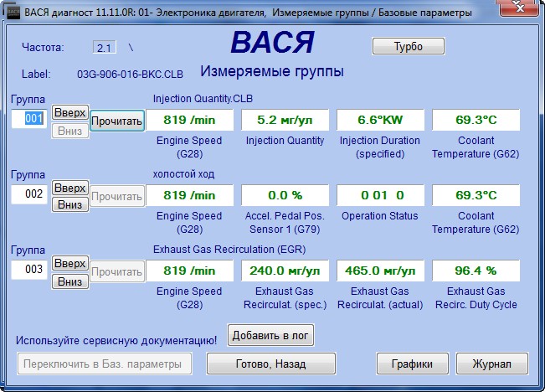
Task: Click Готово, Назад button
Action: (x=270, y=364)
